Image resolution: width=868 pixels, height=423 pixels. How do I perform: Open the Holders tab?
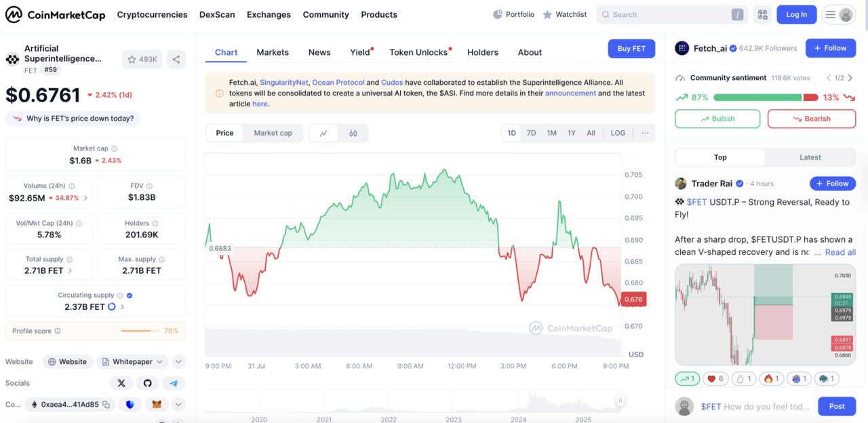(x=482, y=52)
